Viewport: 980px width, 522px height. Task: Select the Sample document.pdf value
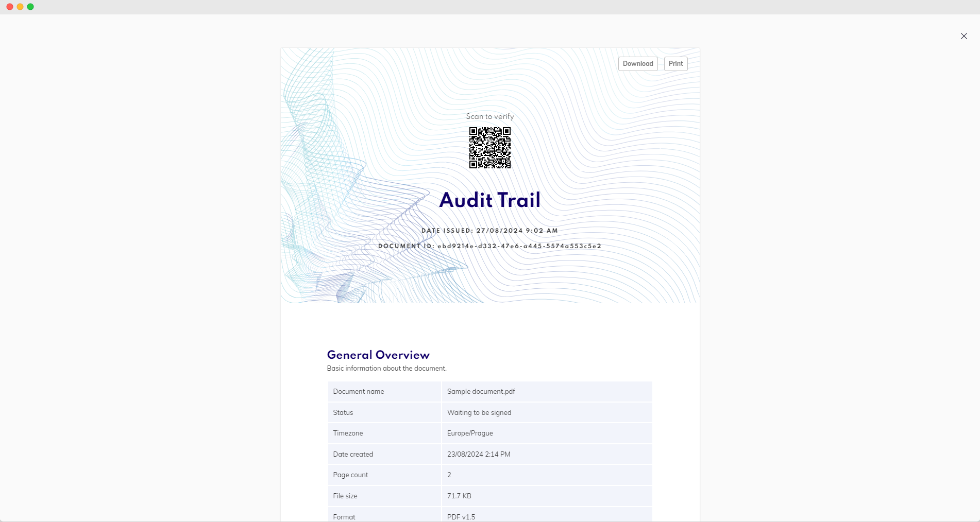point(480,391)
